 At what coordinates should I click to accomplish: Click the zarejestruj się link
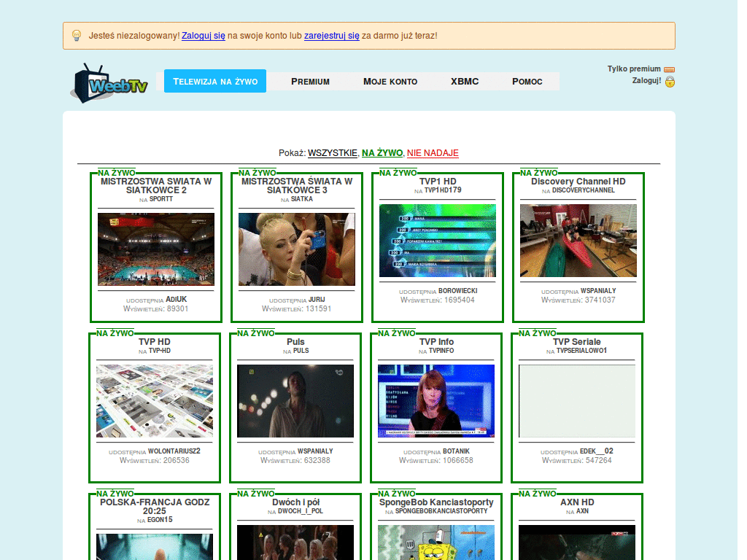click(x=332, y=36)
